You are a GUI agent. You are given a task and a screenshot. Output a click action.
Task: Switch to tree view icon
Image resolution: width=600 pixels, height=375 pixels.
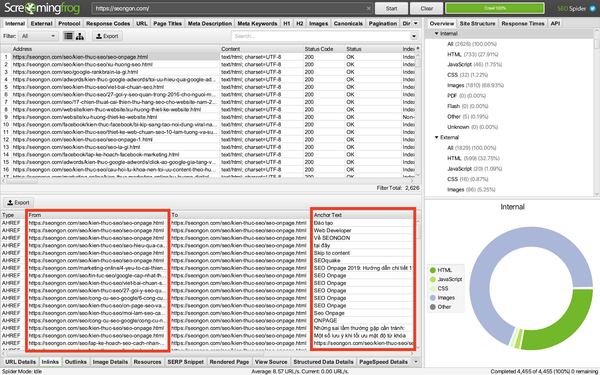(80, 36)
